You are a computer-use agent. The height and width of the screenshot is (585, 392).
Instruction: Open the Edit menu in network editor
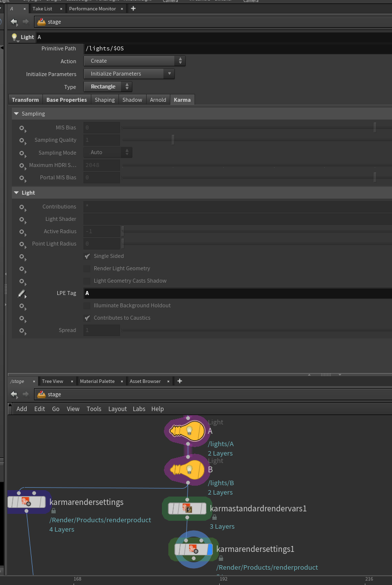pyautogui.click(x=39, y=409)
